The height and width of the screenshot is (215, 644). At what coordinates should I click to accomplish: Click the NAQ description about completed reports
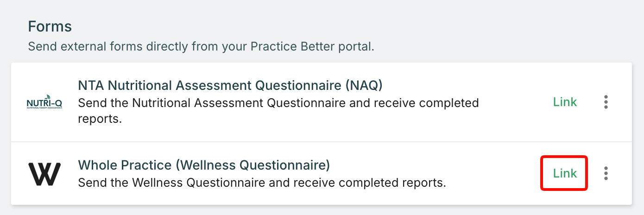point(278,111)
